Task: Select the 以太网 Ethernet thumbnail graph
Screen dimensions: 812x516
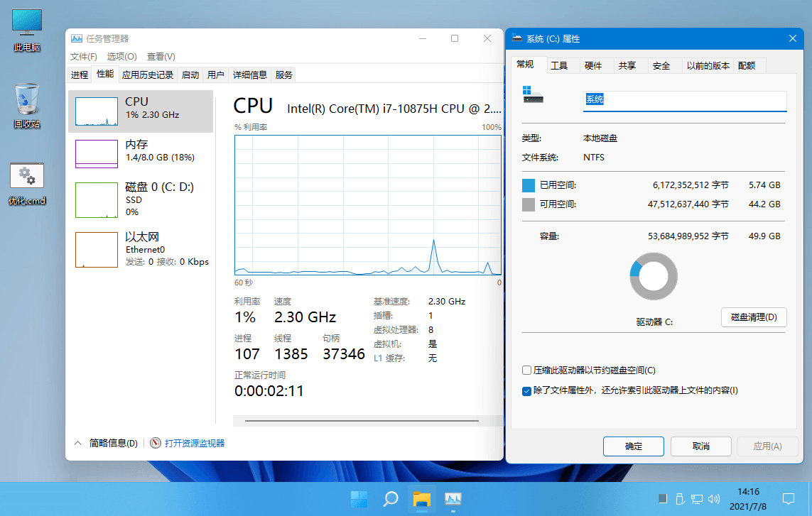Action: [97, 249]
